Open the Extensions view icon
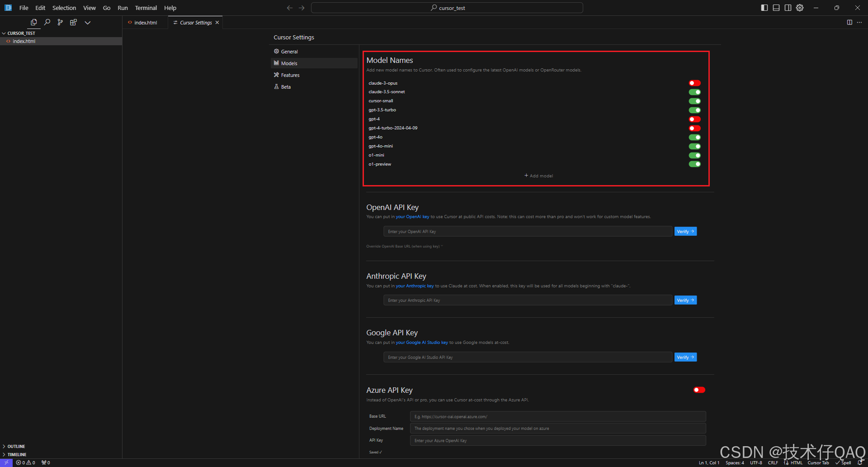Image resolution: width=868 pixels, height=467 pixels. (73, 22)
